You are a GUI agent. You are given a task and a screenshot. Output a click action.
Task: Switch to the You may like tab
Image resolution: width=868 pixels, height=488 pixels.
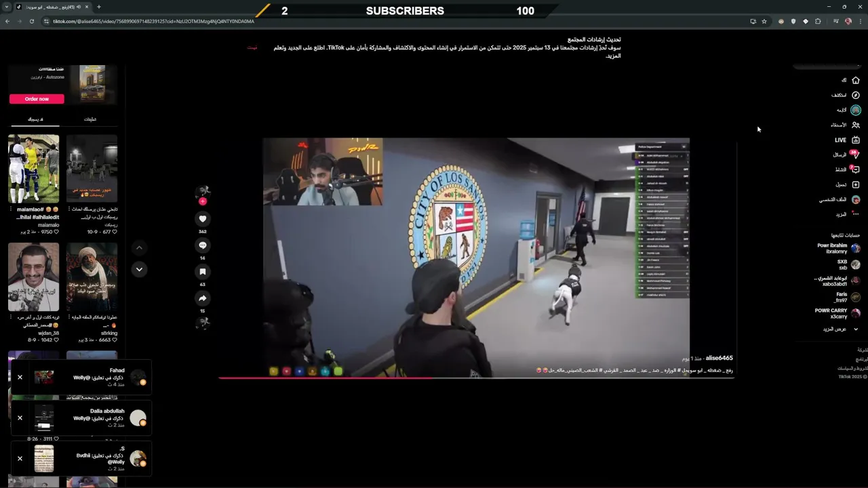[x=35, y=119]
